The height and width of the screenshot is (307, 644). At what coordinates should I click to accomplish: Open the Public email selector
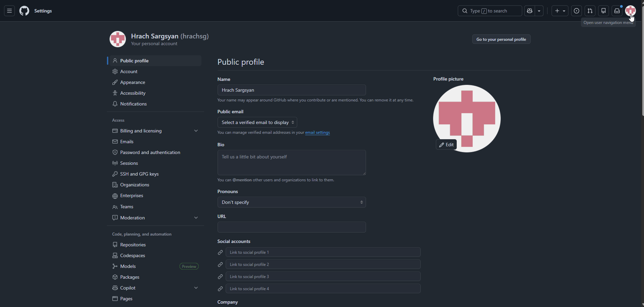[x=257, y=122]
